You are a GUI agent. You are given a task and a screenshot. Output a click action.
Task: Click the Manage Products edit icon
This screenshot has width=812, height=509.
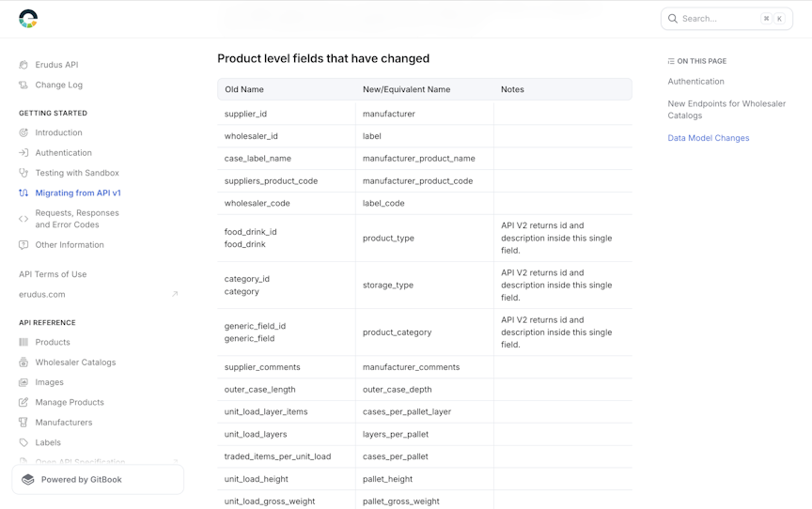(23, 402)
